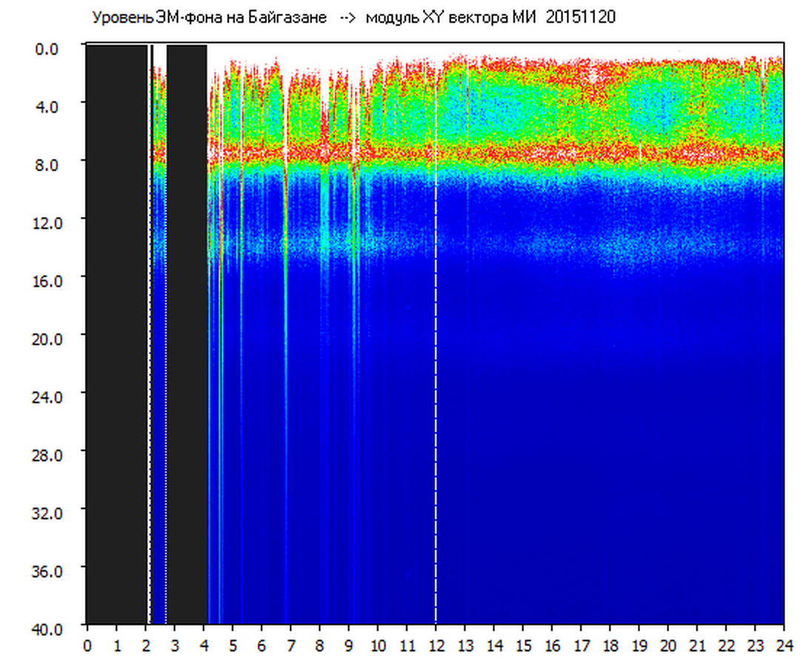Viewport: 812px width, 667px height.
Task: Click the x-axis hour label '19'
Action: 639,646
